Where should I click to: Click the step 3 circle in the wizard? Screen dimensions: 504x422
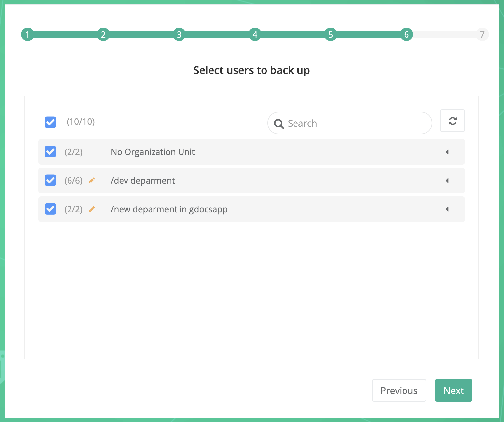(x=179, y=34)
